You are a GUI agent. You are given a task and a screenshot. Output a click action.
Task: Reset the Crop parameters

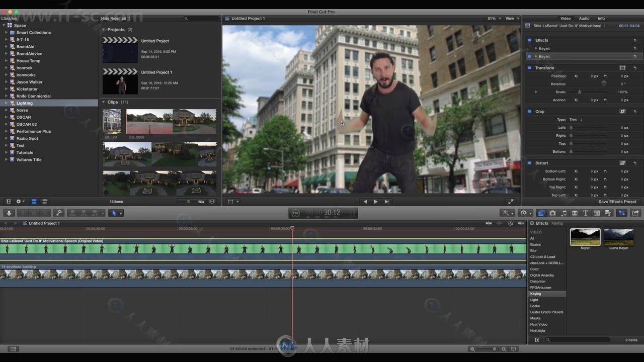tap(635, 112)
